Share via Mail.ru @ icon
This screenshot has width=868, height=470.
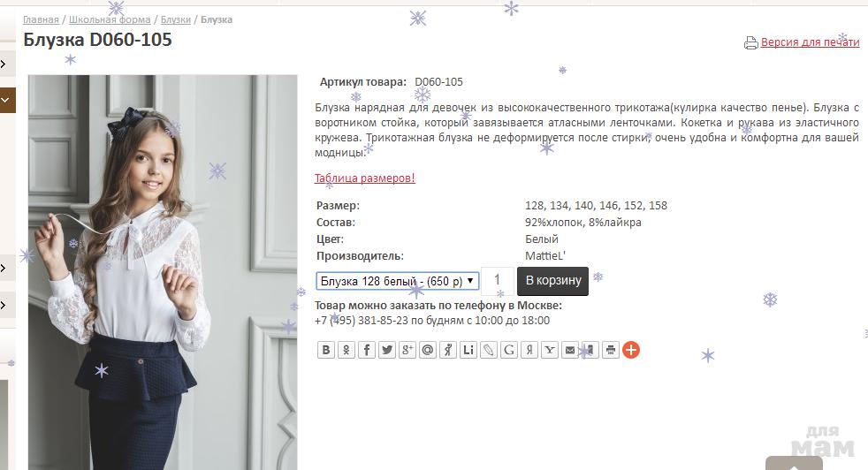point(427,350)
